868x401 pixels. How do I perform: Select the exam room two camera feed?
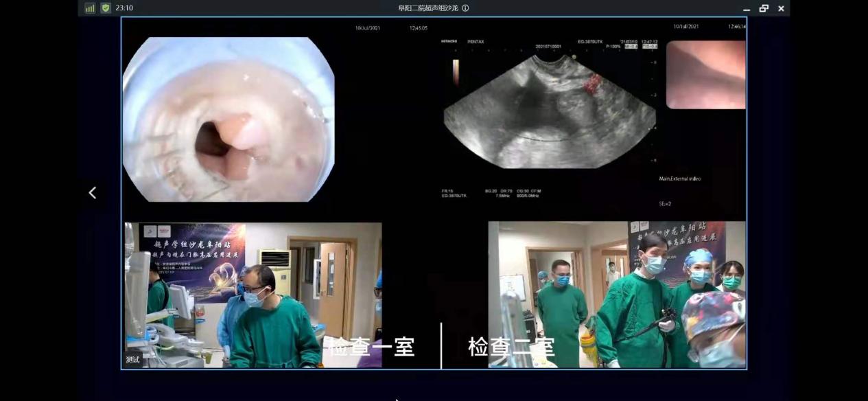click(x=616, y=295)
